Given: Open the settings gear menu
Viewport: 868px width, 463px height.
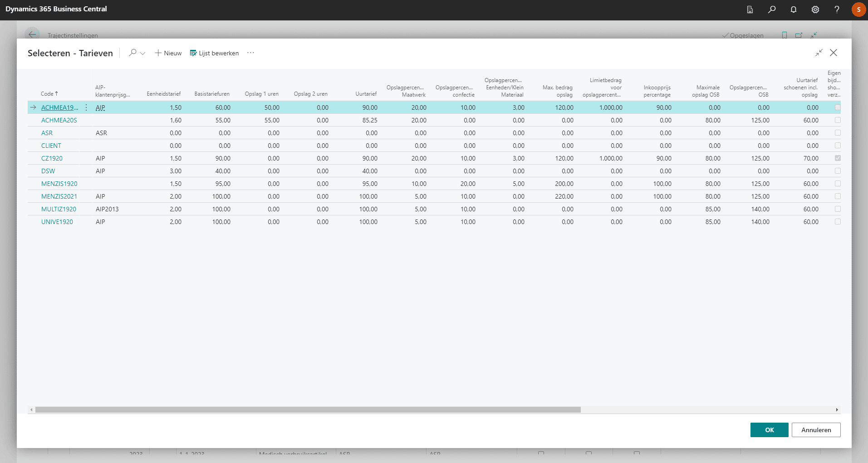Looking at the screenshot, I should pos(815,10).
